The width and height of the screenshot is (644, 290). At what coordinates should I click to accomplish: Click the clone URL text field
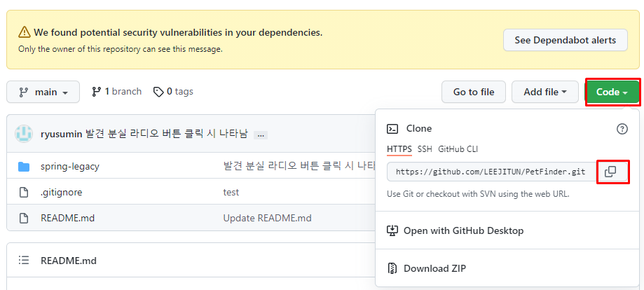point(492,172)
